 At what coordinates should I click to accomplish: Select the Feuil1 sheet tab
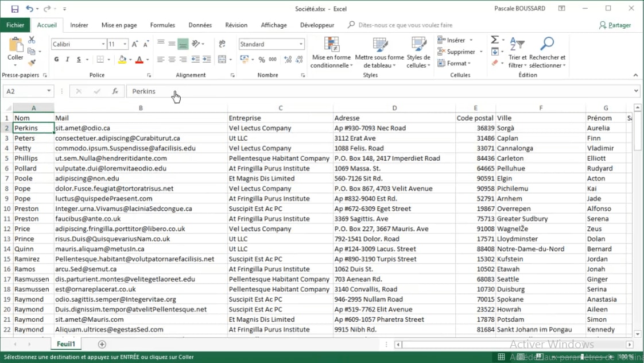click(x=65, y=343)
